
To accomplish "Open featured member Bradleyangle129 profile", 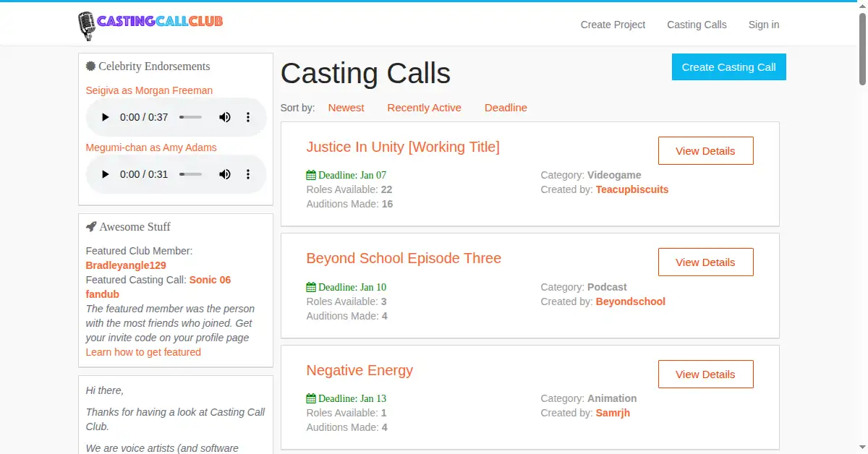I will pos(126,265).
